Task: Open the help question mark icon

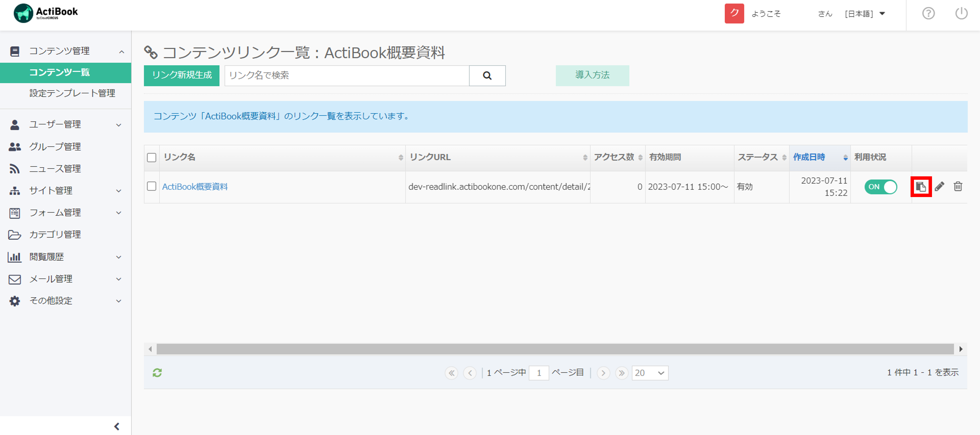Action: 928,14
